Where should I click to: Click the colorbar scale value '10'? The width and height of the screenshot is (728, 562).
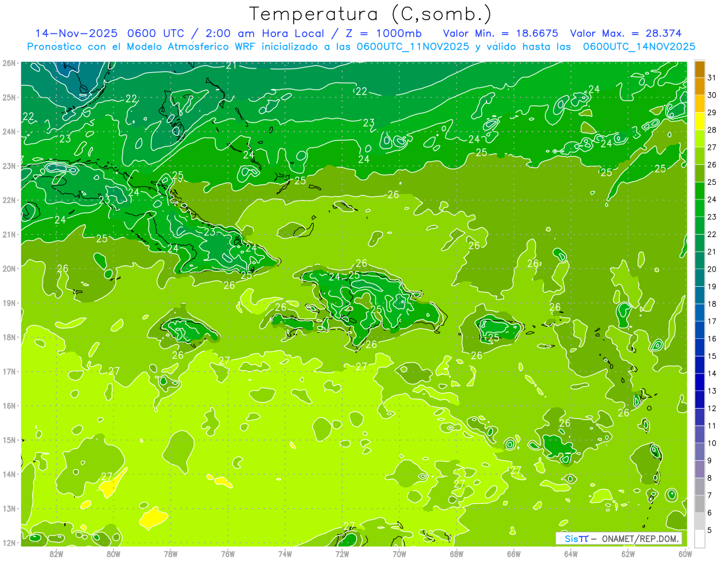pos(712,443)
